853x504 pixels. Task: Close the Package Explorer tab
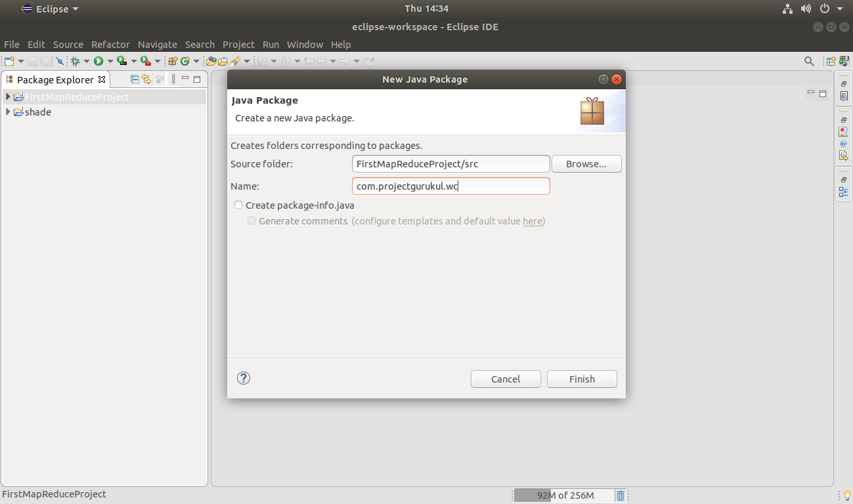point(102,79)
